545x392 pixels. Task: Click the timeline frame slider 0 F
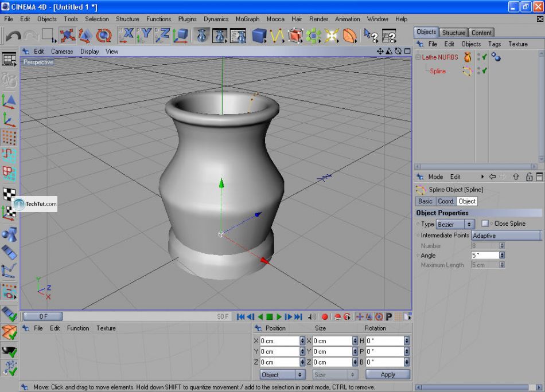pyautogui.click(x=43, y=316)
